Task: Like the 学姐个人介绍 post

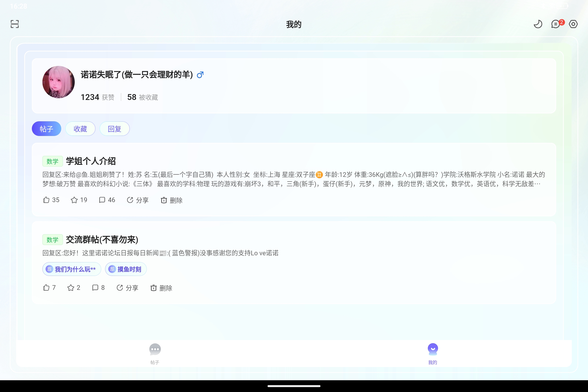Action: coord(51,200)
